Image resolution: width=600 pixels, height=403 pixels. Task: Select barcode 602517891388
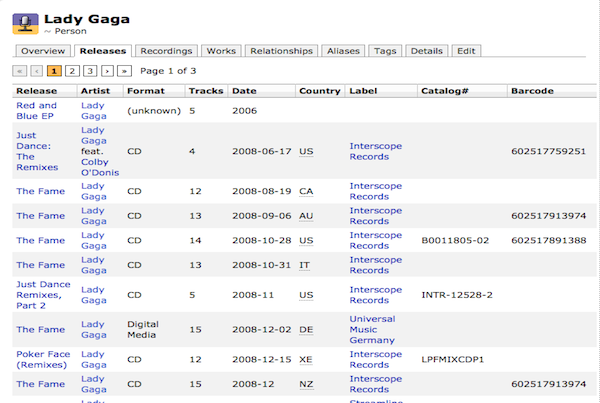point(549,240)
